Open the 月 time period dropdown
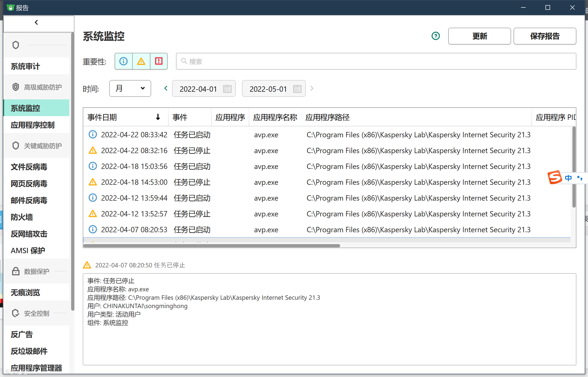The image size is (588, 377). [130, 88]
